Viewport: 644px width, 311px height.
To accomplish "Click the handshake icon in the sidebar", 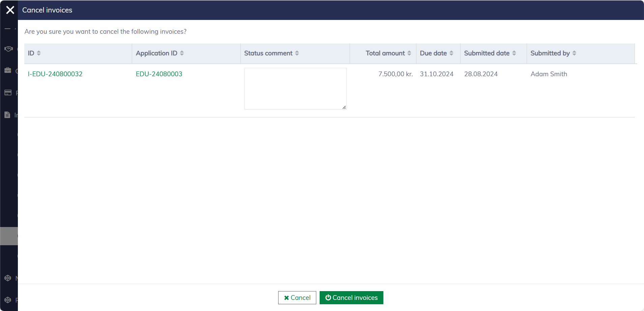I will (x=8, y=49).
